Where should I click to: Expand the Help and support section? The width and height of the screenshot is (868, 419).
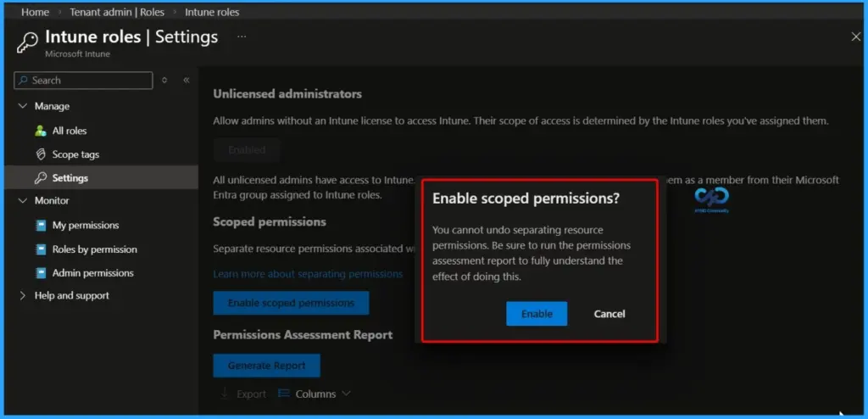(23, 295)
